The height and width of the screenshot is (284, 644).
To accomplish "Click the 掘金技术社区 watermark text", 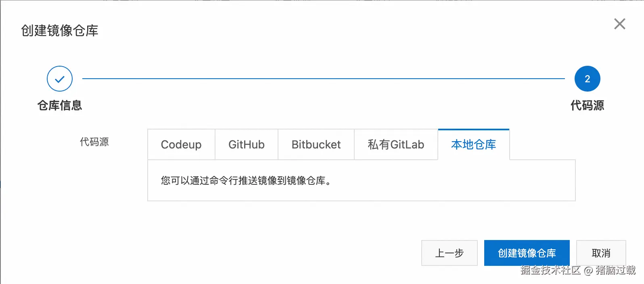I will click(x=550, y=270).
